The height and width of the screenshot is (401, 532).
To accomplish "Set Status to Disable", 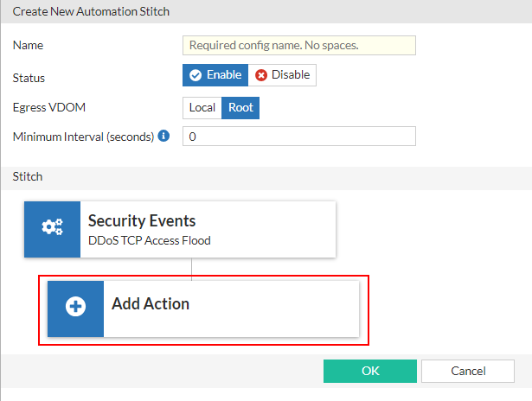I will tap(283, 75).
